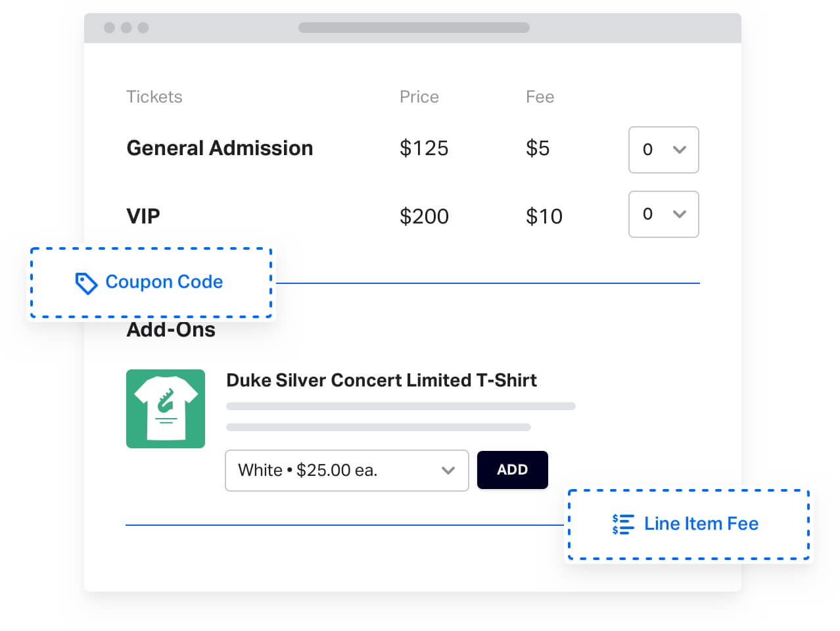Click the browser address bar area
The width and height of the screenshot is (840, 631).
tap(413, 28)
